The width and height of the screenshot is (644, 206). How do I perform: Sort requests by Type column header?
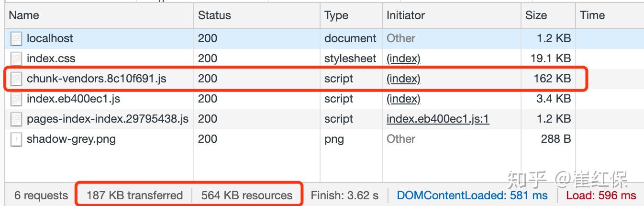(x=336, y=15)
